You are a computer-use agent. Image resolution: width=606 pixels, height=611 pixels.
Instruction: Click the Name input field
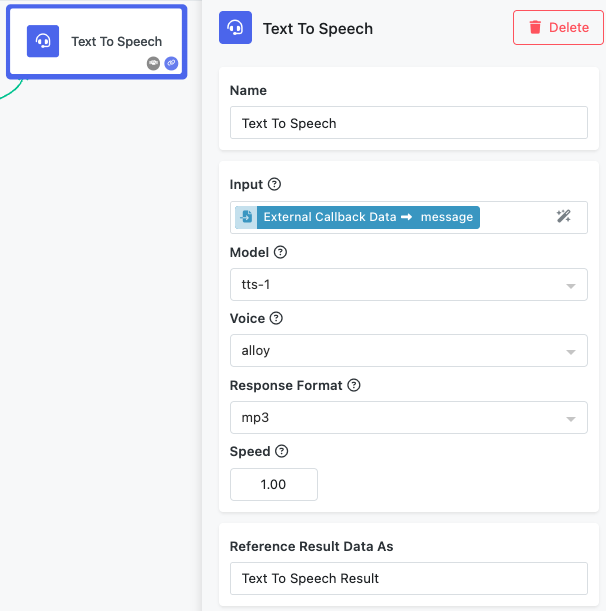tap(408, 123)
